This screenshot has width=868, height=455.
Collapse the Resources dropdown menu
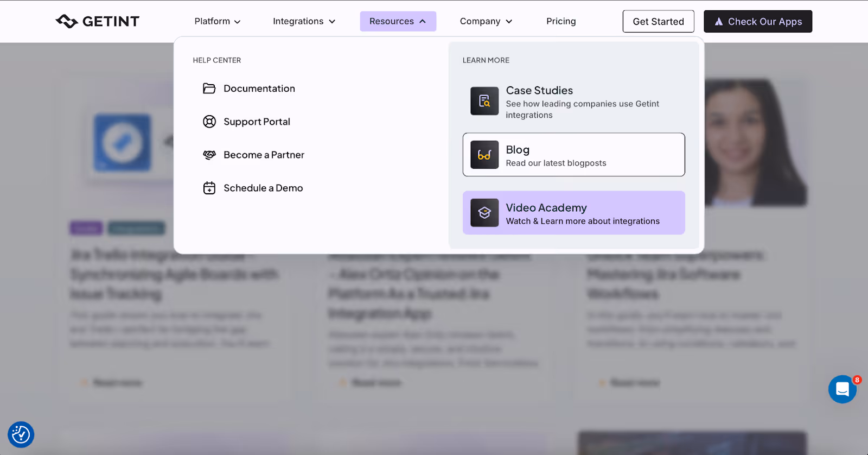[398, 21]
